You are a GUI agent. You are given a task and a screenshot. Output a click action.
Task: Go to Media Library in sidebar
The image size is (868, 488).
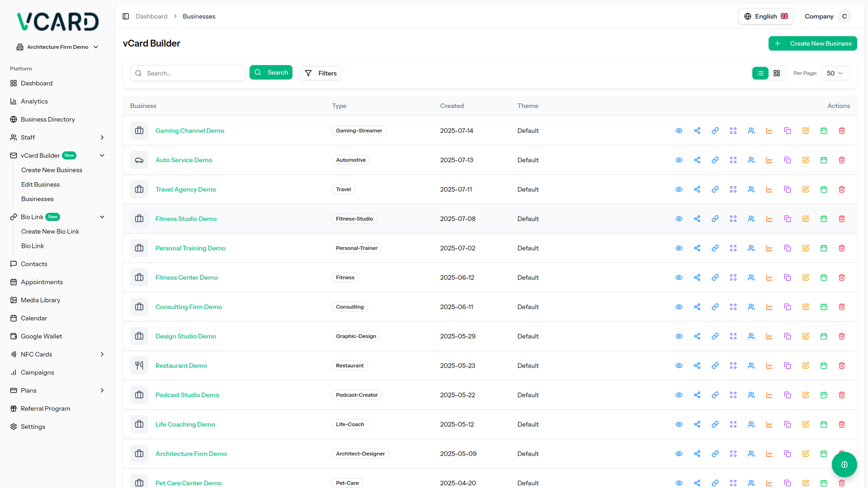click(40, 300)
